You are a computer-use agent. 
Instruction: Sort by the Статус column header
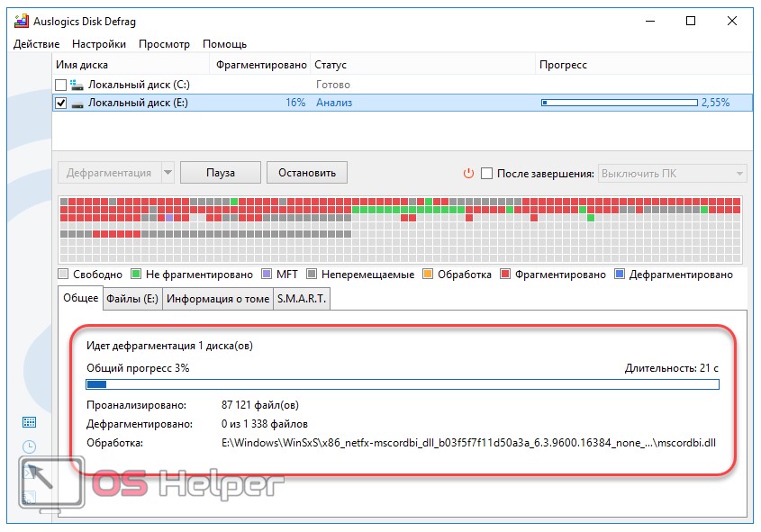click(x=422, y=65)
